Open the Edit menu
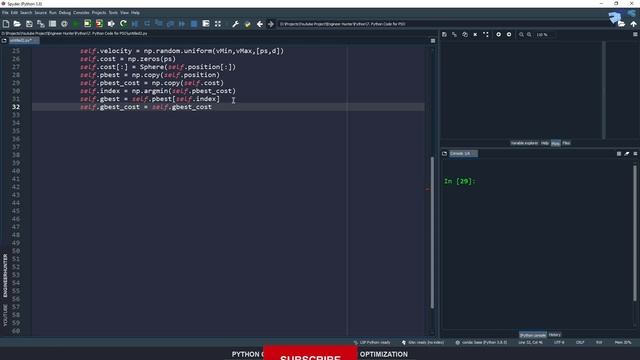 pyautogui.click(x=14, y=13)
